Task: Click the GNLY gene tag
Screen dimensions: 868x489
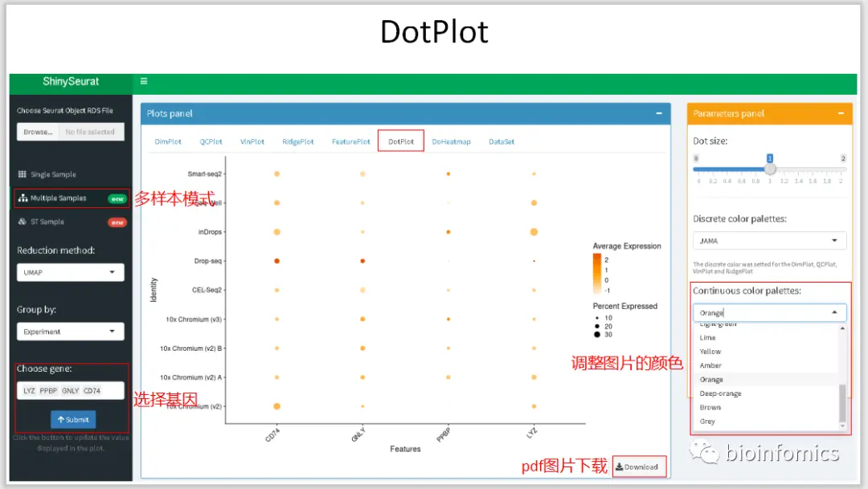Action: pyautogui.click(x=70, y=390)
